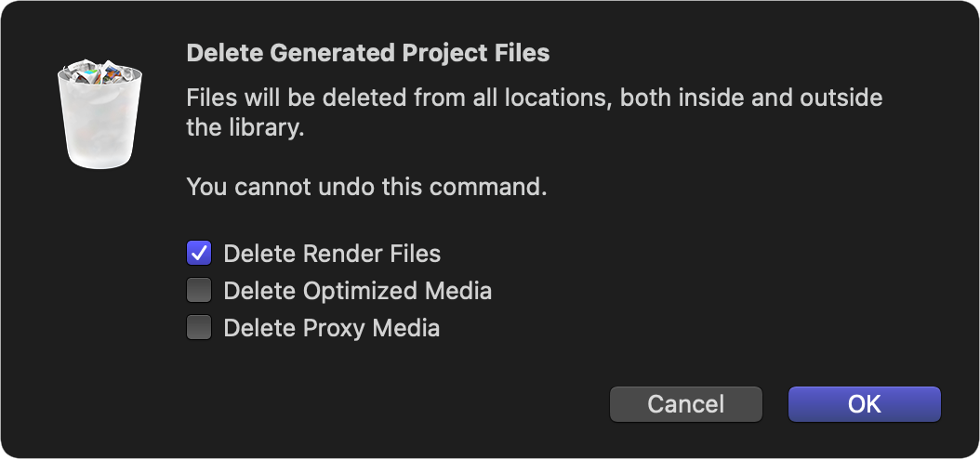
Task: Select the checked blue checkmark box
Action: (199, 253)
